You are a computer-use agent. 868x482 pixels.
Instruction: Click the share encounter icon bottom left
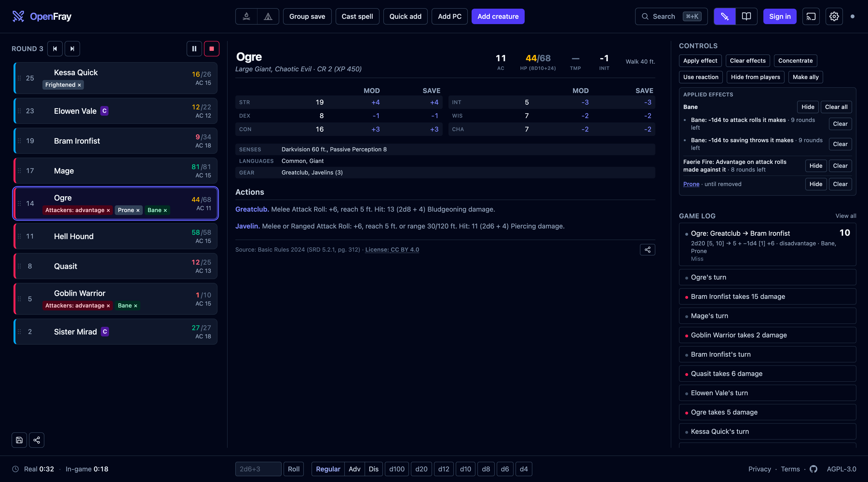tap(37, 440)
